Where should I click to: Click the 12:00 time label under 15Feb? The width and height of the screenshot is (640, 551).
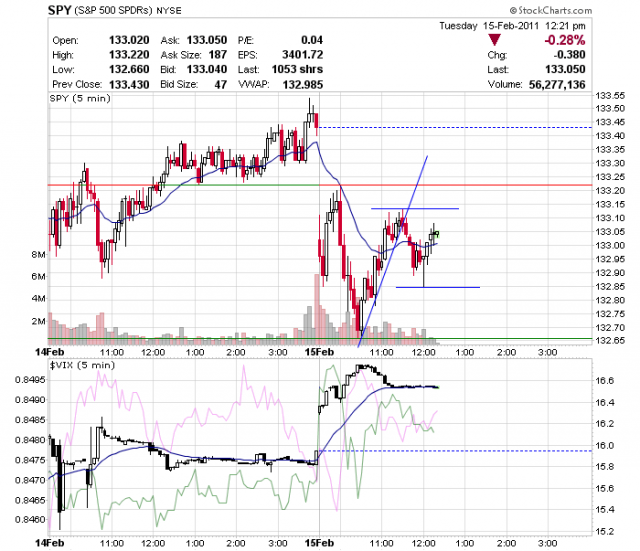[423, 352]
